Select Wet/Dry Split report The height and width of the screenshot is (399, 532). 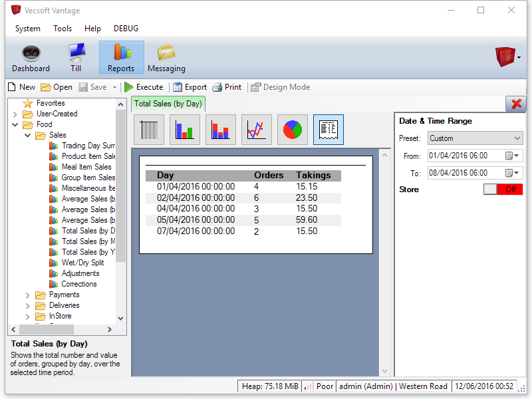tap(82, 263)
